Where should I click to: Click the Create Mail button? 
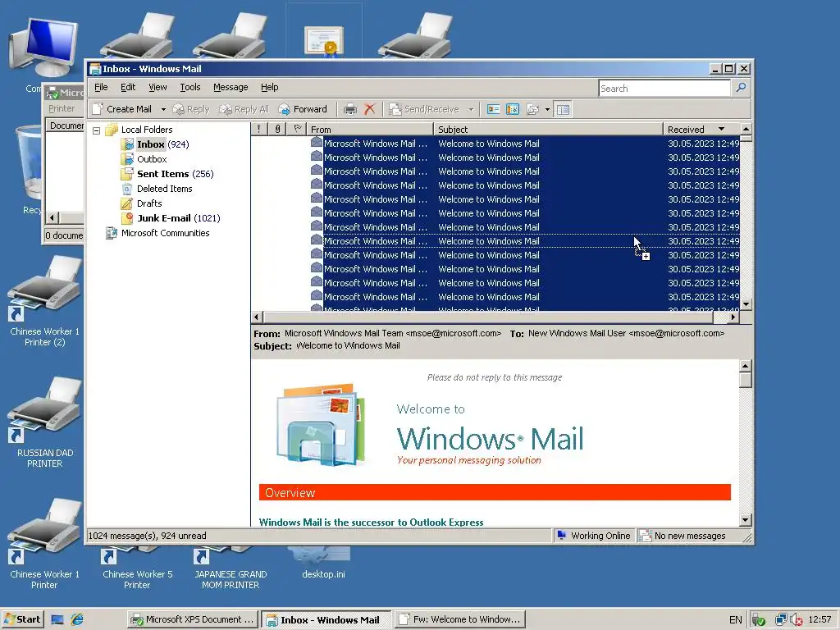[122, 109]
